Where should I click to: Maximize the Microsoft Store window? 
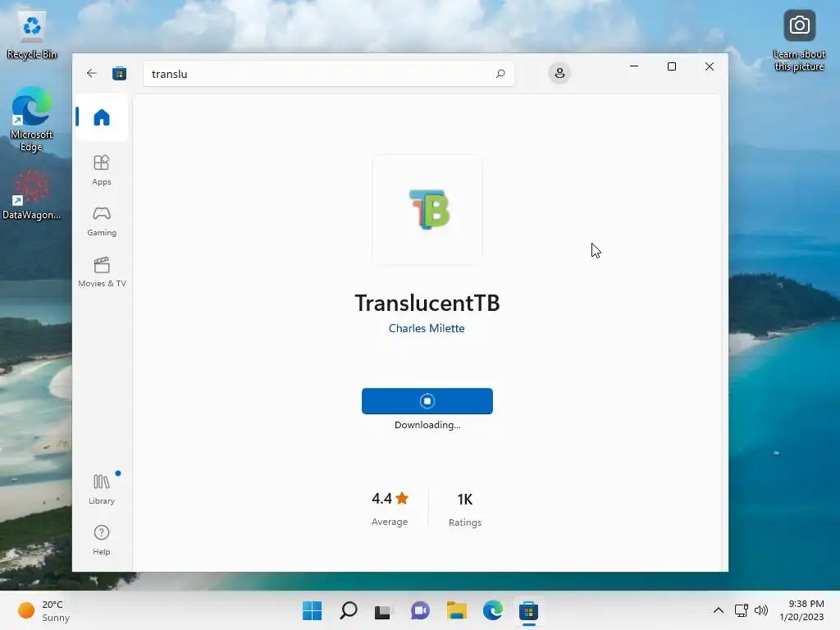[671, 66]
